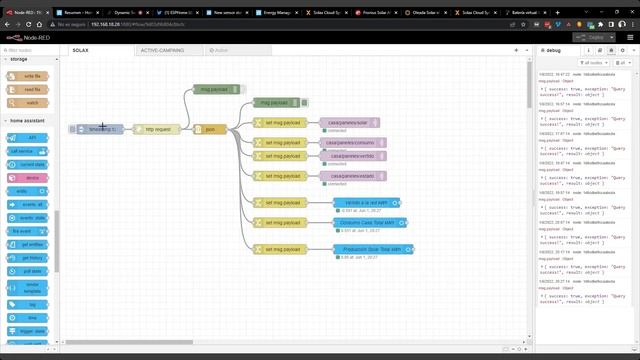Select the casa/paneles/consumo mqtt node
Viewport: 640px width, 360px height.
pos(353,142)
